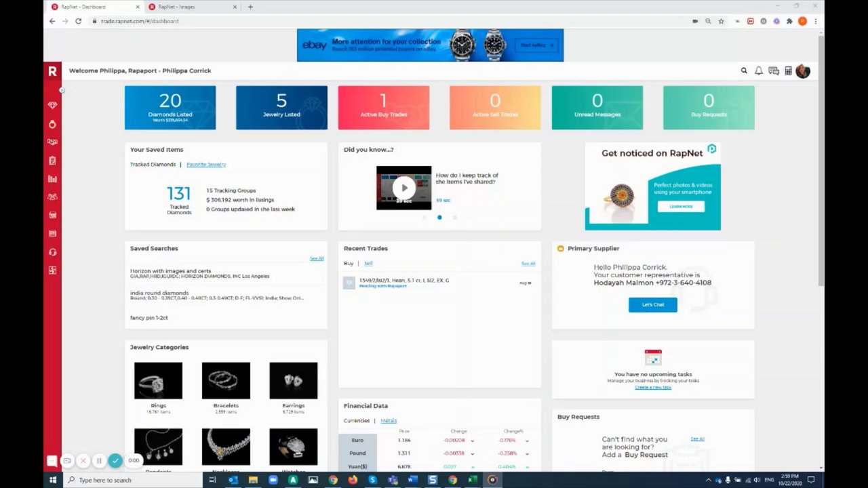Viewport: 868px width, 488px height.
Task: Open the clipboard notes icon in sidebar
Action: pos(52,161)
